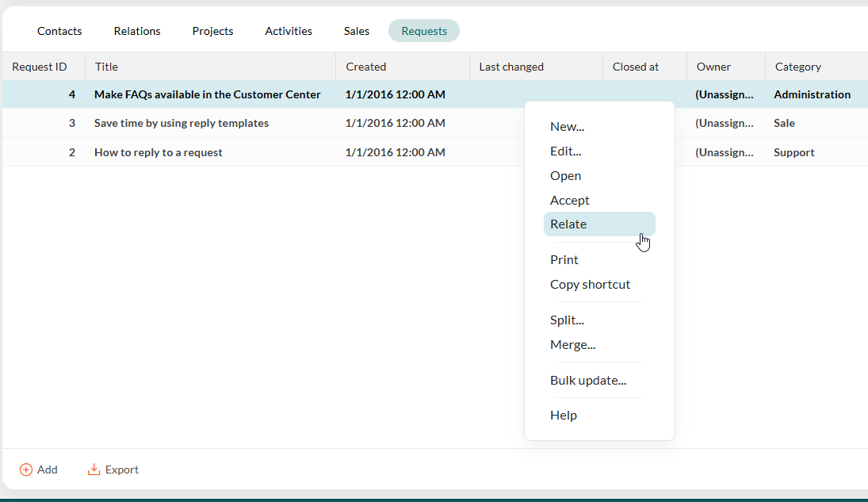The height and width of the screenshot is (502, 868).
Task: Click "Print" in the context menu
Action: (x=564, y=259)
